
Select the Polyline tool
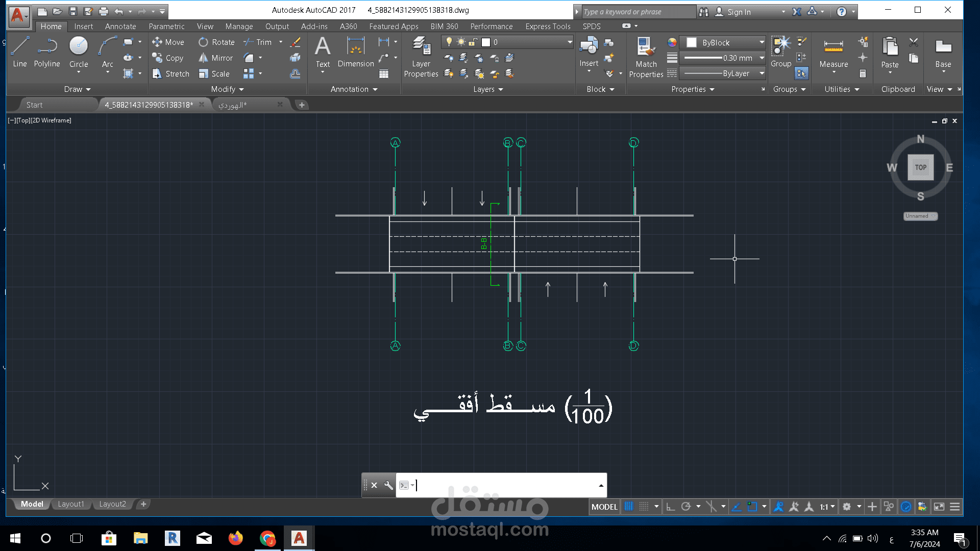tap(47, 52)
